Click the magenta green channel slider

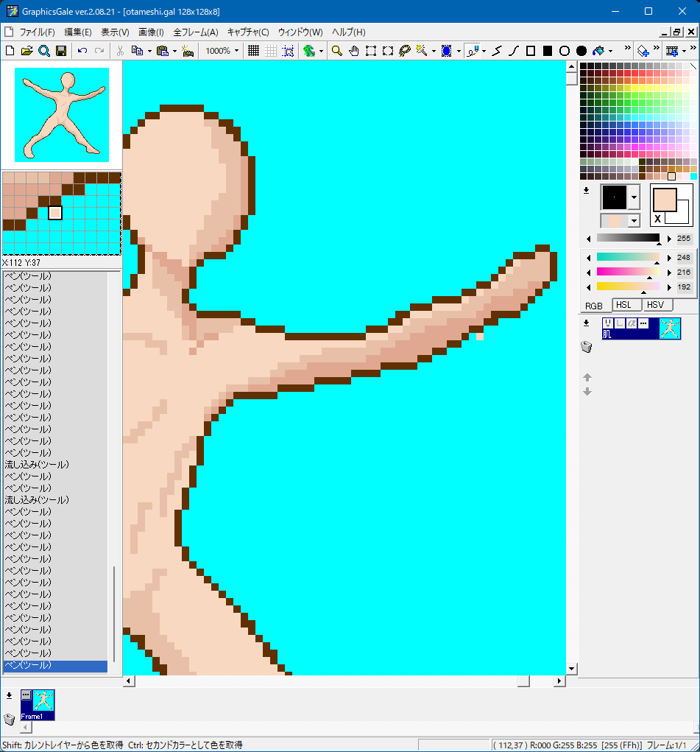click(628, 272)
